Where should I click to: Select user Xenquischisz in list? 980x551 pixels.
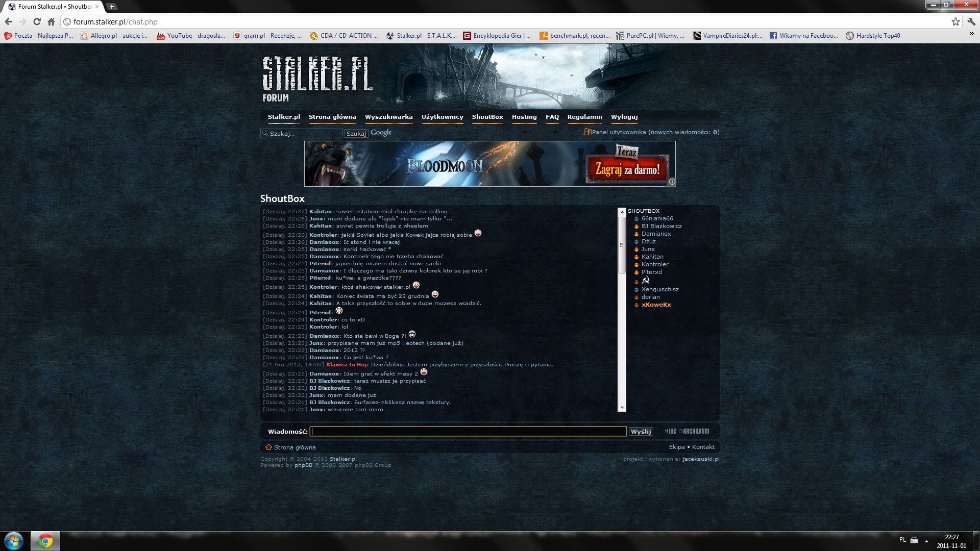(x=660, y=289)
